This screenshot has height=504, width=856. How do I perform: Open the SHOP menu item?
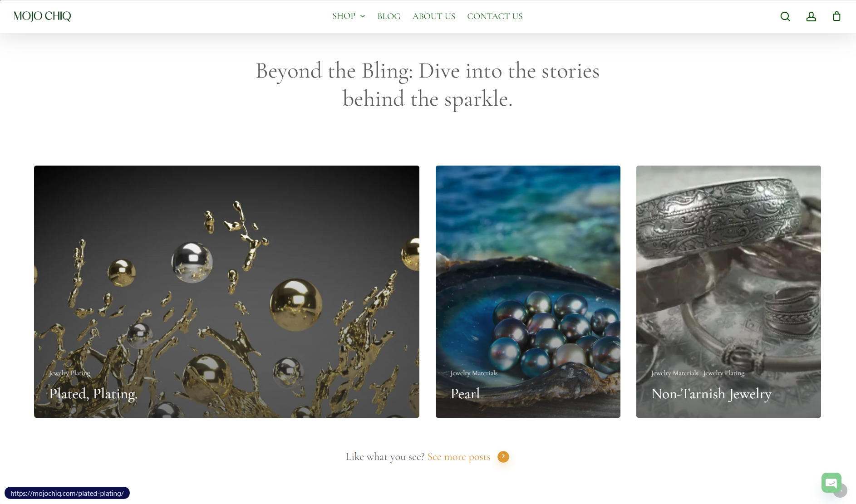(x=344, y=16)
